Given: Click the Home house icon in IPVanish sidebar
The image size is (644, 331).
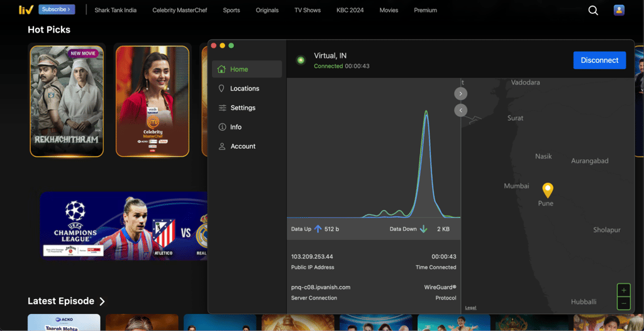Looking at the screenshot, I should coord(221,69).
